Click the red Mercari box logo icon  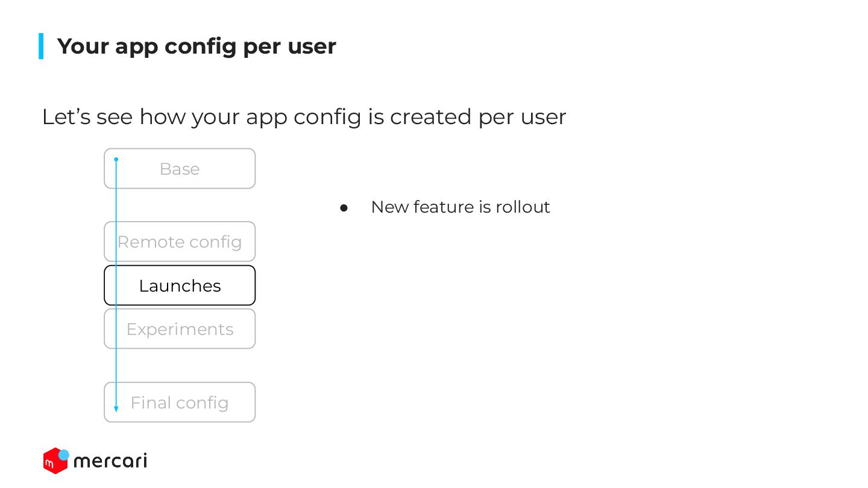(x=54, y=461)
